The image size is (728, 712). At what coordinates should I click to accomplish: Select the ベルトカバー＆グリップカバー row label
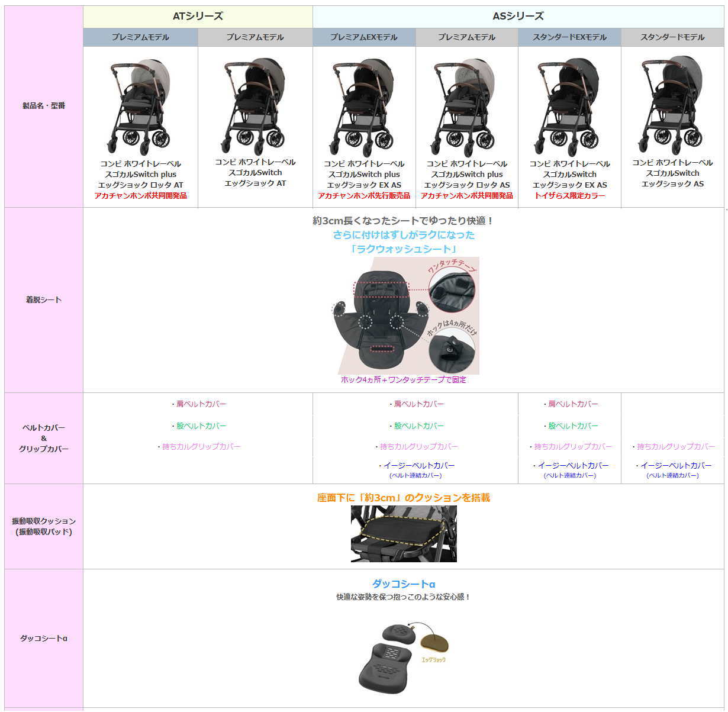click(x=44, y=438)
